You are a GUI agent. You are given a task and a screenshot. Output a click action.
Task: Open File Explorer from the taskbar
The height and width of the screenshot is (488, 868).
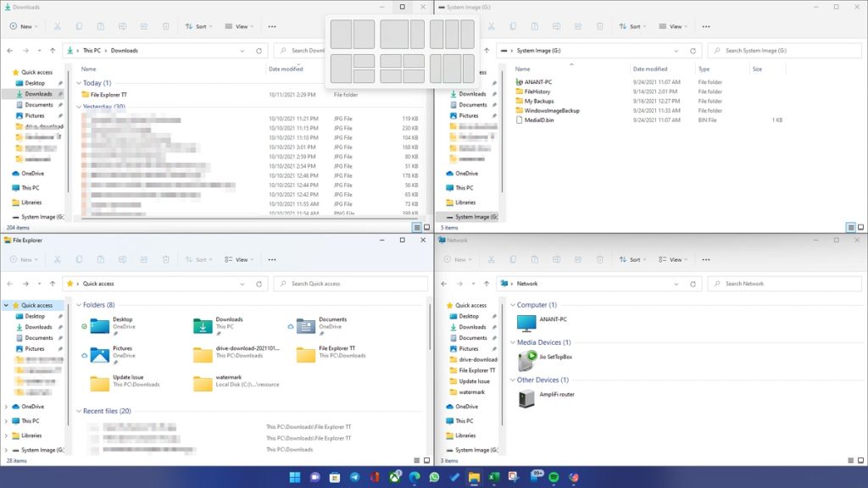tap(473, 477)
